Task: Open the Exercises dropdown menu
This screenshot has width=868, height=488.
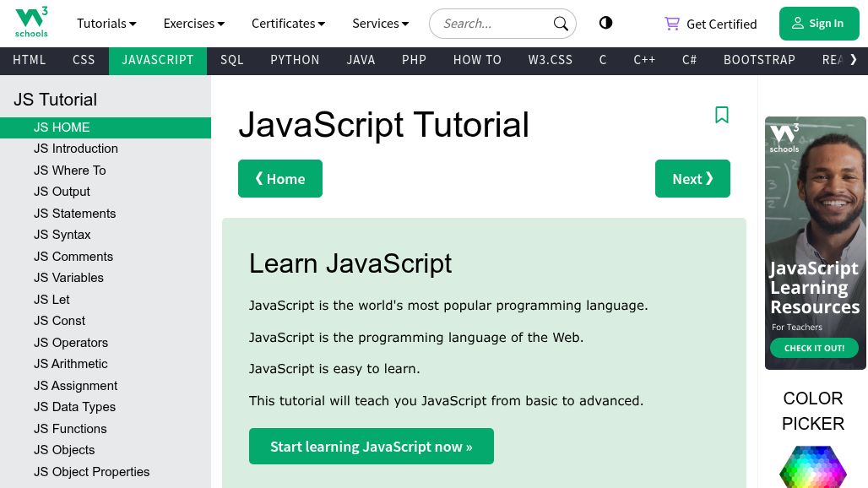Action: [193, 24]
